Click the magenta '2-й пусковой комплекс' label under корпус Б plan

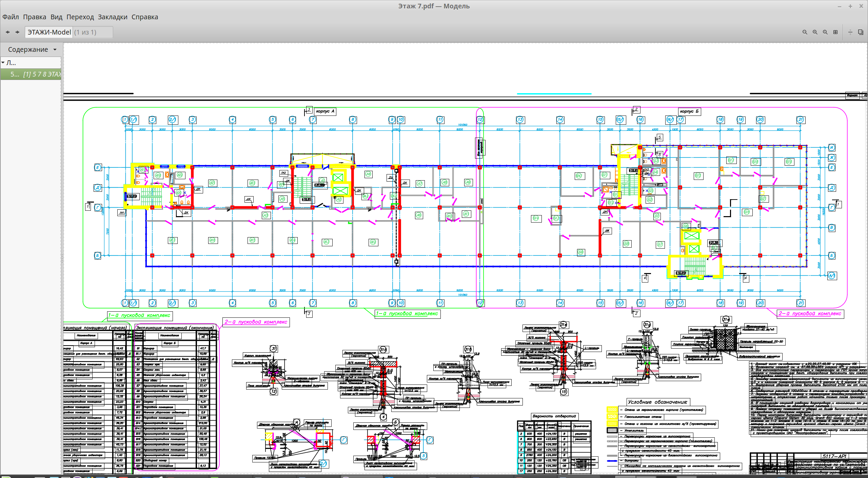pyautogui.click(x=810, y=313)
